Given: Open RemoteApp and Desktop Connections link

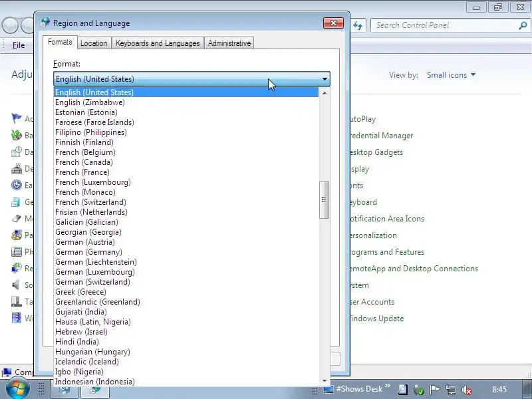Looking at the screenshot, I should coord(414,269).
